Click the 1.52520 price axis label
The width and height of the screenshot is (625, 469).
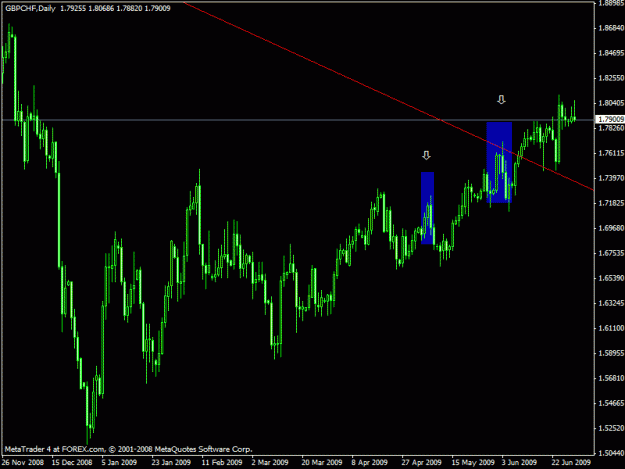click(611, 428)
